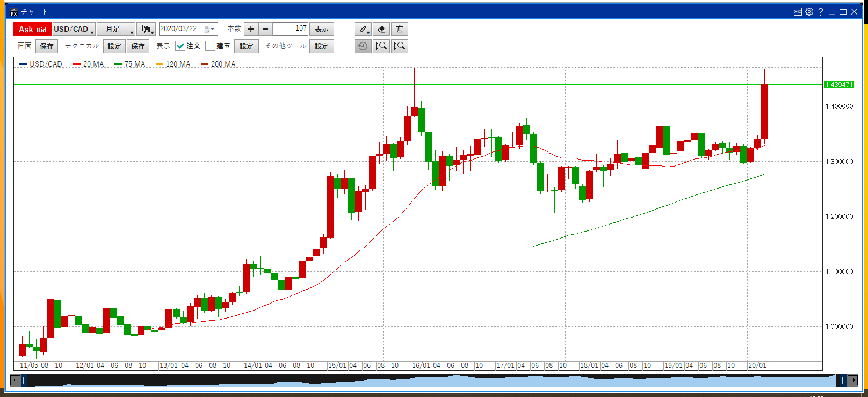Click the 20/01 time axis label
This screenshot has height=397, width=868.
coord(757,365)
